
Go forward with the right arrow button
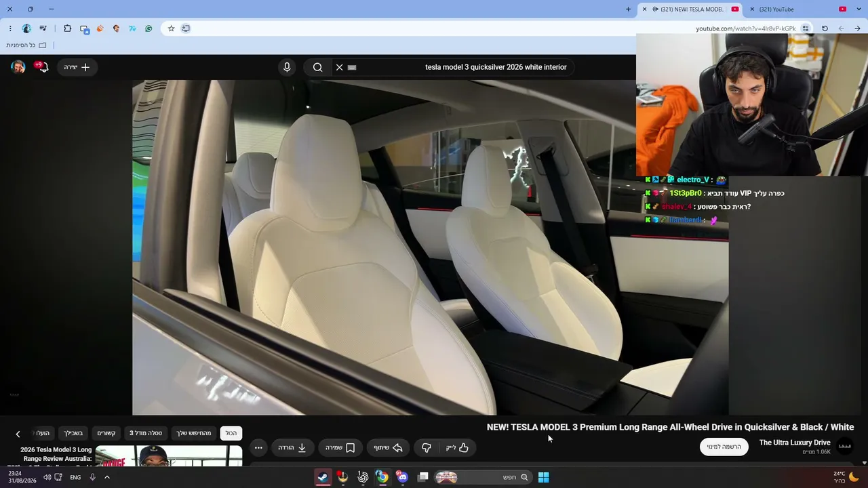(858, 28)
